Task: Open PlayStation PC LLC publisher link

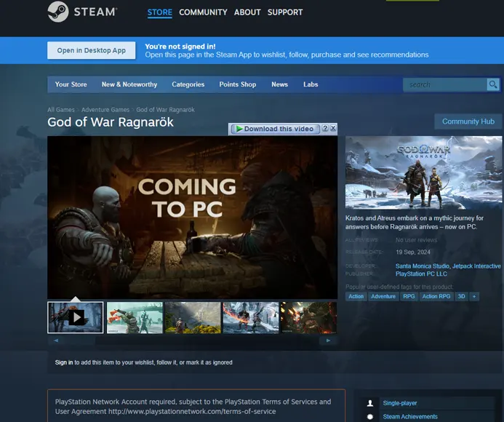Action: [421, 274]
